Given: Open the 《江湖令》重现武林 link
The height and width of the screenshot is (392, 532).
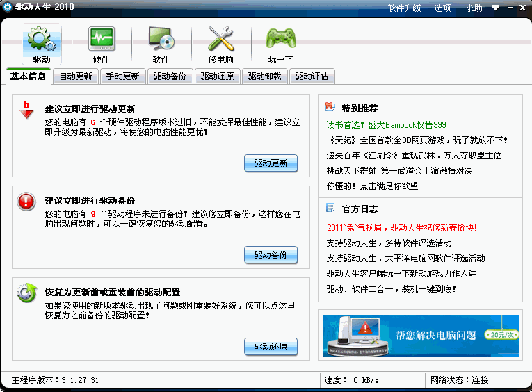Looking at the screenshot, I should (x=414, y=156).
